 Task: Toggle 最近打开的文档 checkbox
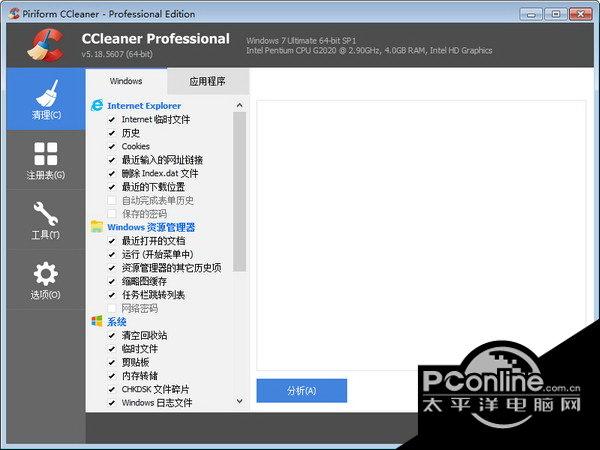[112, 241]
